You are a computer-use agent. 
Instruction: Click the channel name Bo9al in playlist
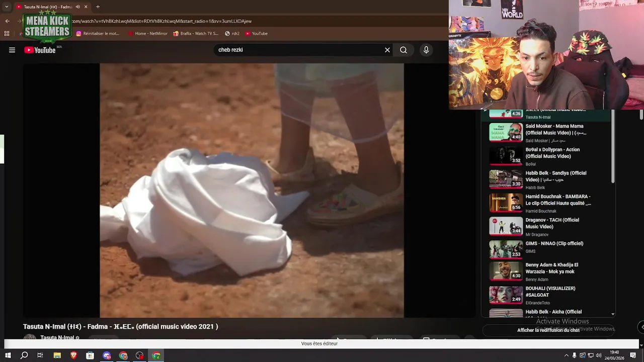coord(531,164)
